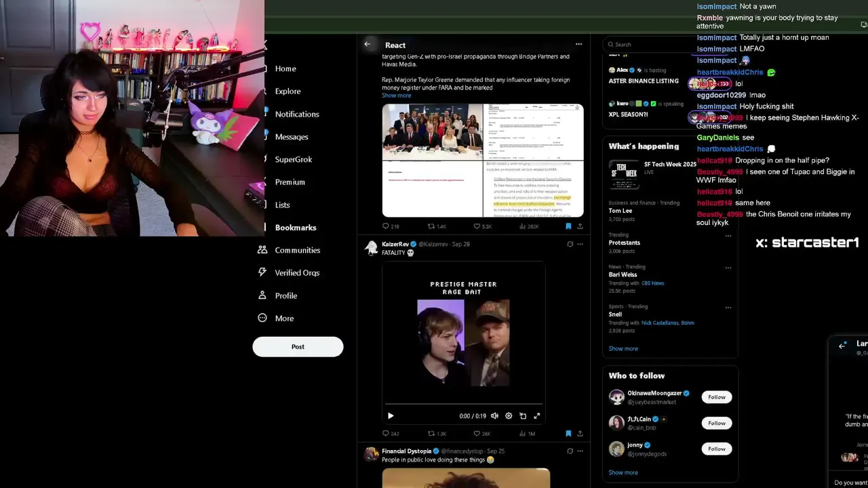Open video settings gear icon
The image size is (868, 488).
(x=509, y=416)
